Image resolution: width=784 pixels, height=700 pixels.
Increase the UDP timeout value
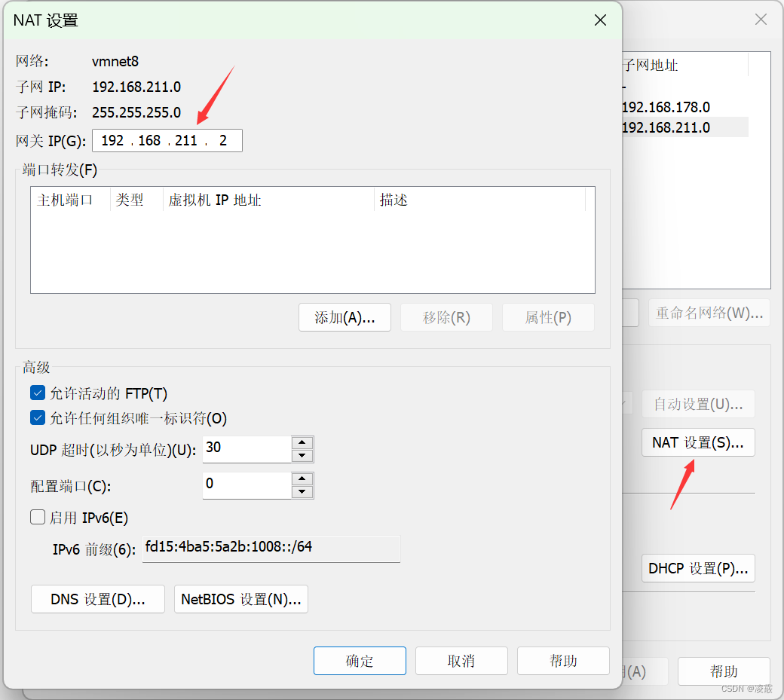pyautogui.click(x=302, y=444)
